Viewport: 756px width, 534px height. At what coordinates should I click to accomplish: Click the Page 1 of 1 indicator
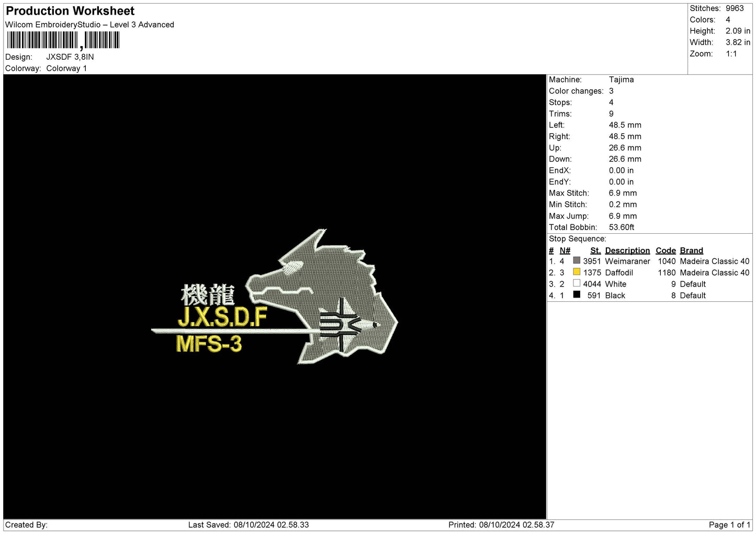click(729, 525)
